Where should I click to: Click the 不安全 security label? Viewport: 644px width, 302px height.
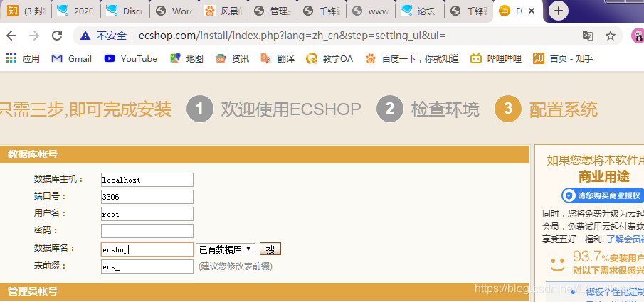click(111, 36)
